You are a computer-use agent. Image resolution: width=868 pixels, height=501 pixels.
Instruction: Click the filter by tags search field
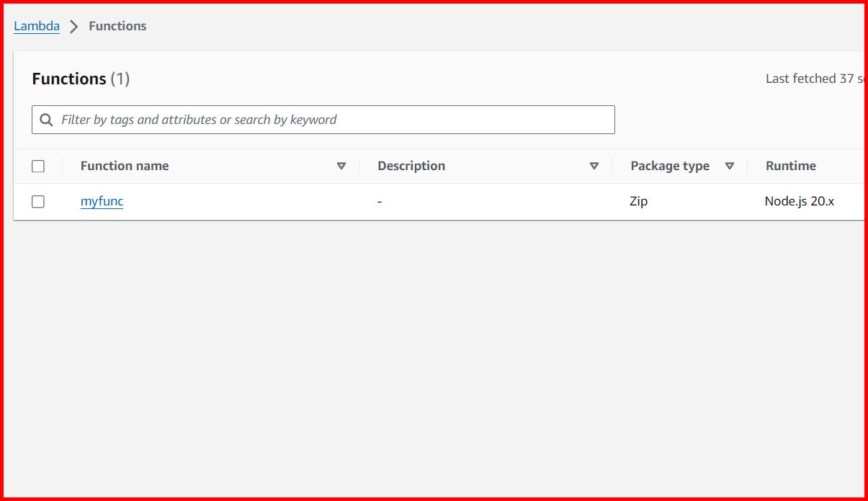[288, 119]
